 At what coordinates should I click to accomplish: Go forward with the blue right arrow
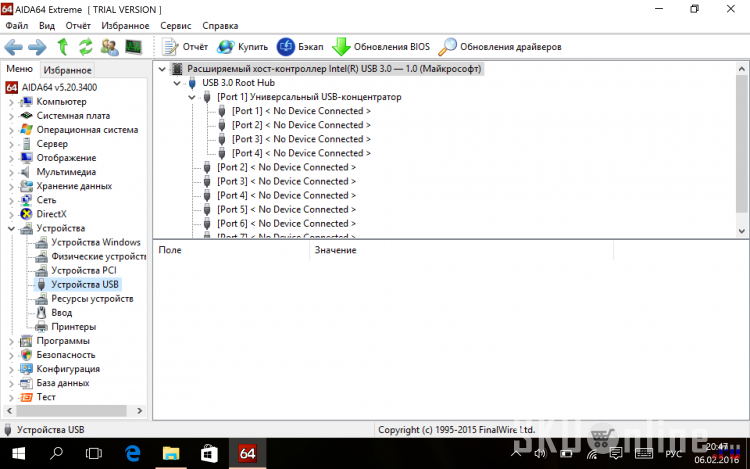[37, 47]
